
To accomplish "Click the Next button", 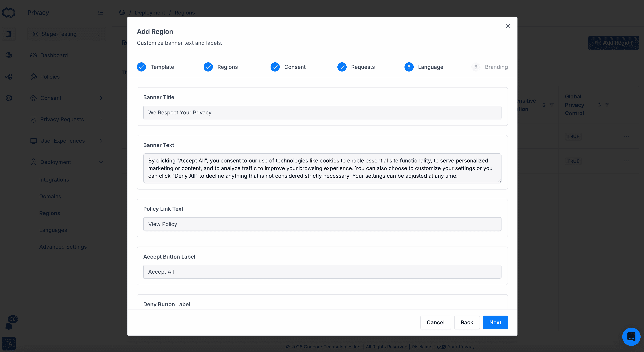I will tap(495, 322).
